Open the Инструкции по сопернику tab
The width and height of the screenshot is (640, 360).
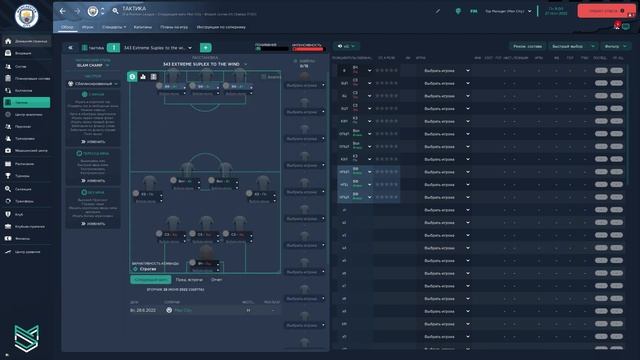point(221,27)
